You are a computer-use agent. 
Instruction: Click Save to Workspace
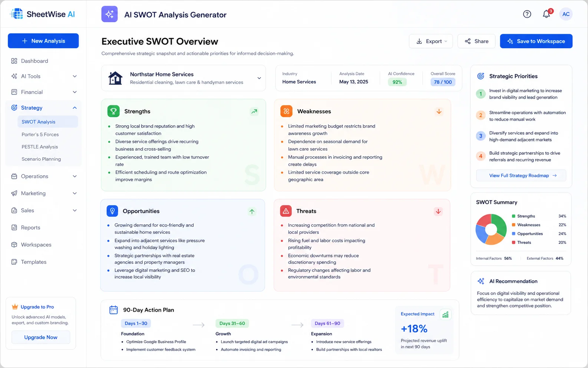[536, 41]
